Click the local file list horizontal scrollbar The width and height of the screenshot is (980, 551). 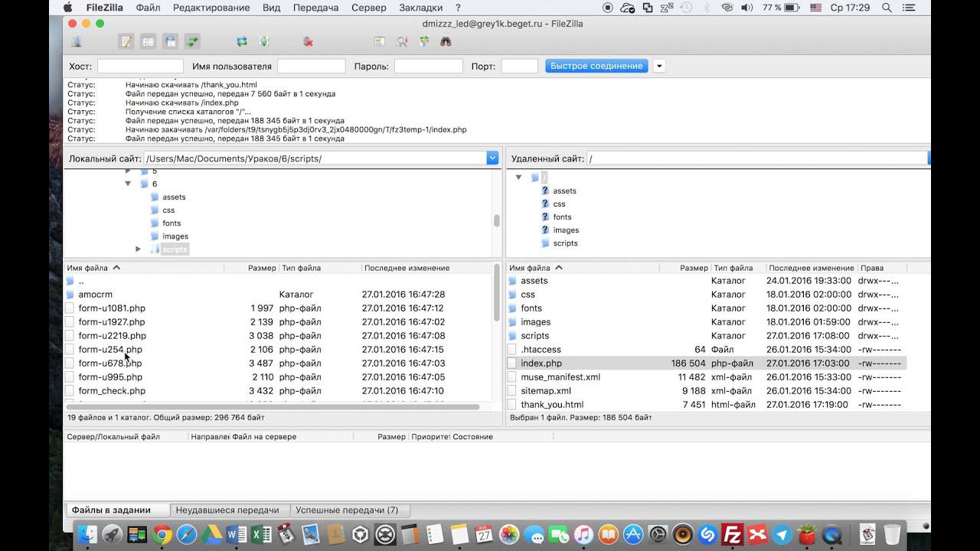(x=273, y=406)
